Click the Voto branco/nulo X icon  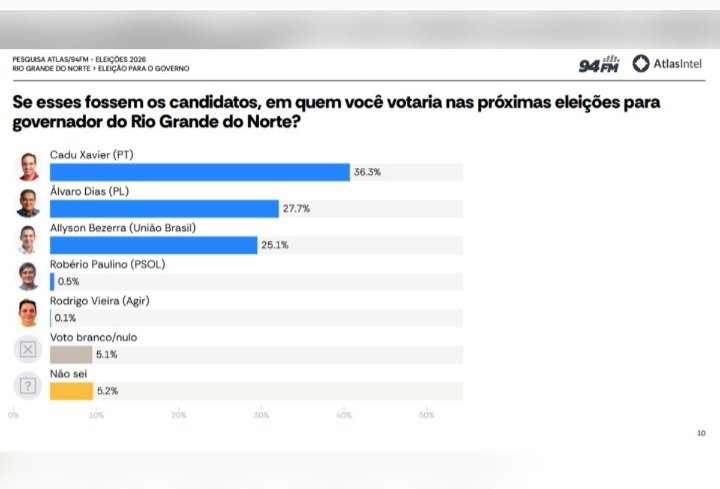[x=28, y=349]
